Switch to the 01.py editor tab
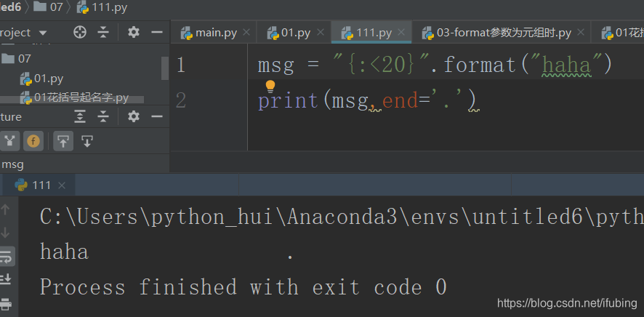644x317 pixels. 296,33
